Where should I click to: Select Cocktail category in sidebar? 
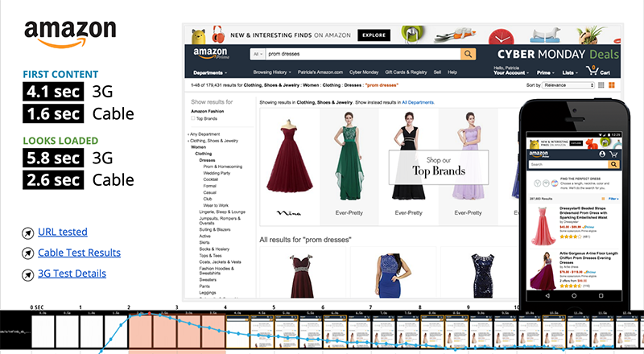point(210,179)
